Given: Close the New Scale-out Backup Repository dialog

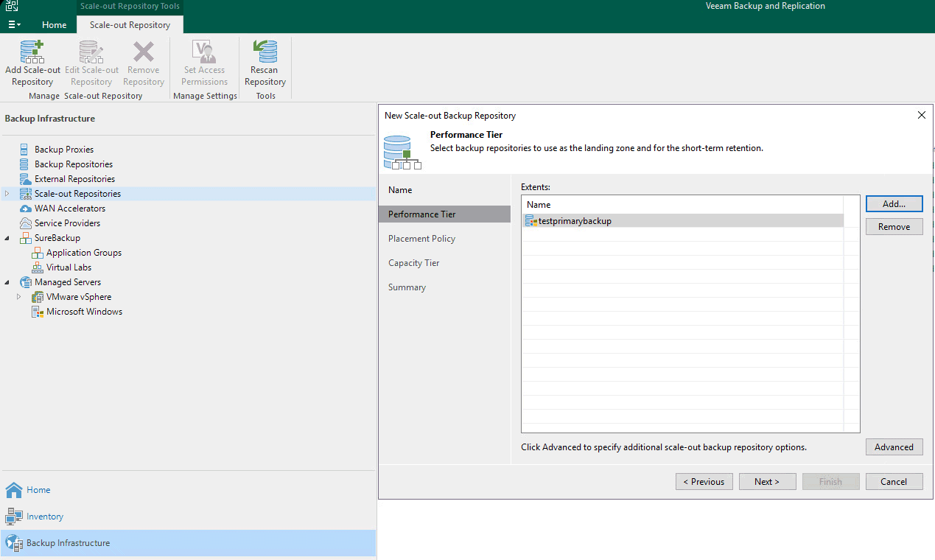Looking at the screenshot, I should pyautogui.click(x=921, y=115).
